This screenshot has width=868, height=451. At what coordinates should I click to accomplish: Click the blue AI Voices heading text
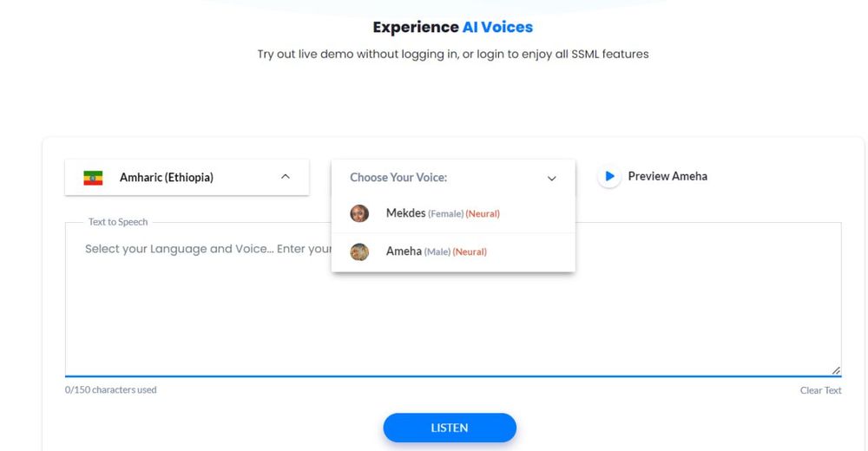tap(497, 27)
